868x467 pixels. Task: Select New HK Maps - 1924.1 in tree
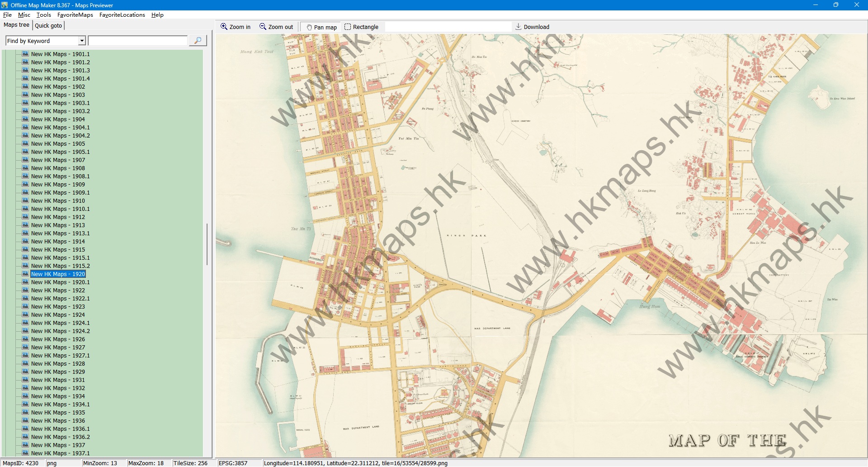click(60, 323)
